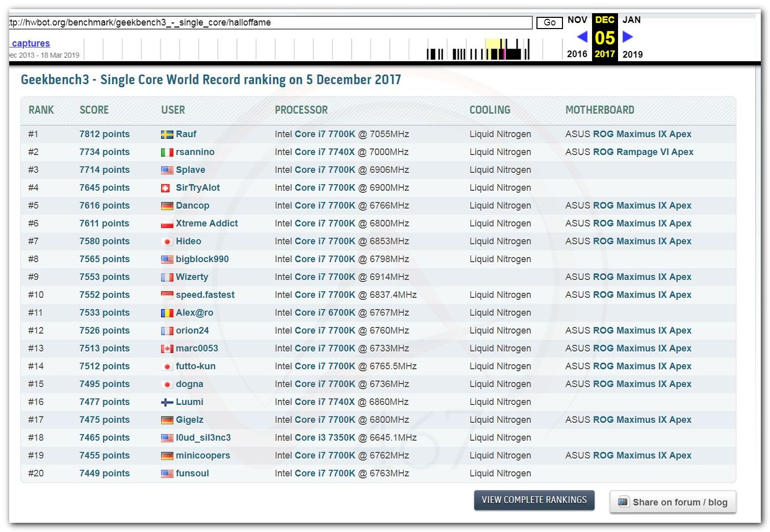
Task: Select the 2016 year in archive navigation
Action: (x=577, y=54)
